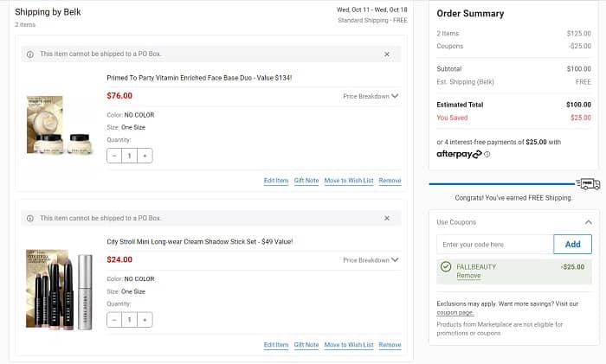Click info icon on second PO Box notice

(x=30, y=218)
